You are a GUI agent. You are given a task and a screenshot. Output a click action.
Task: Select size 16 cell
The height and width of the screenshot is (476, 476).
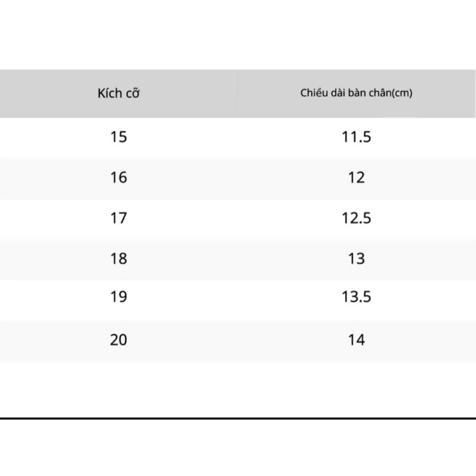pyautogui.click(x=119, y=177)
